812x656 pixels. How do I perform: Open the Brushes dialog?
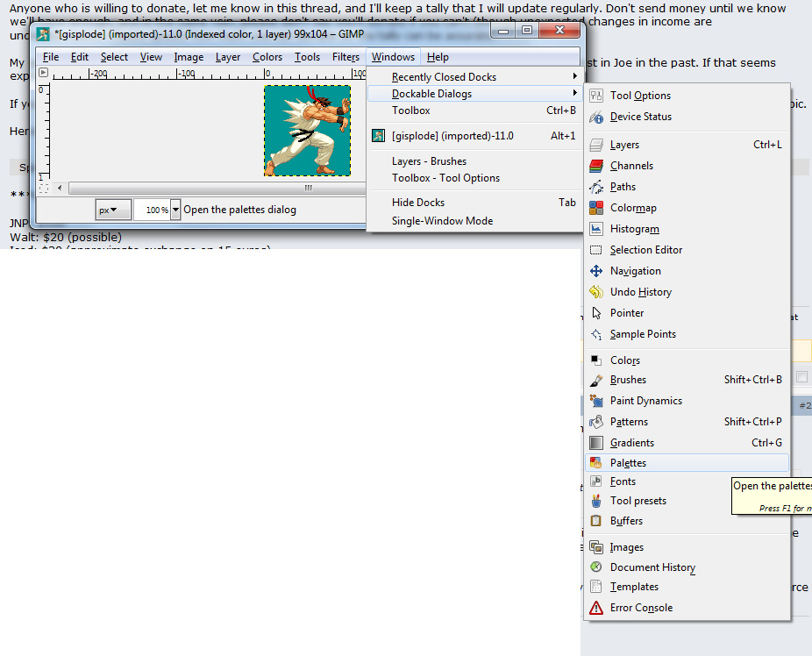click(687, 380)
